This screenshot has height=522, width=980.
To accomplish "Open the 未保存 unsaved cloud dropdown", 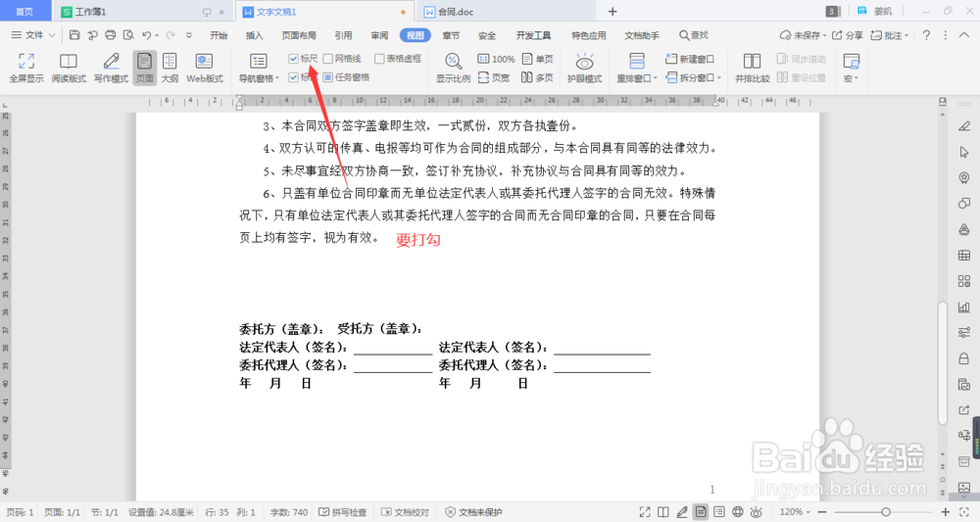I will 804,35.
